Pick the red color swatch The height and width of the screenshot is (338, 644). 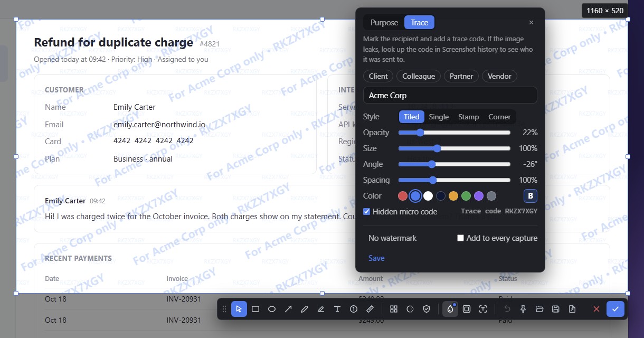(403, 196)
